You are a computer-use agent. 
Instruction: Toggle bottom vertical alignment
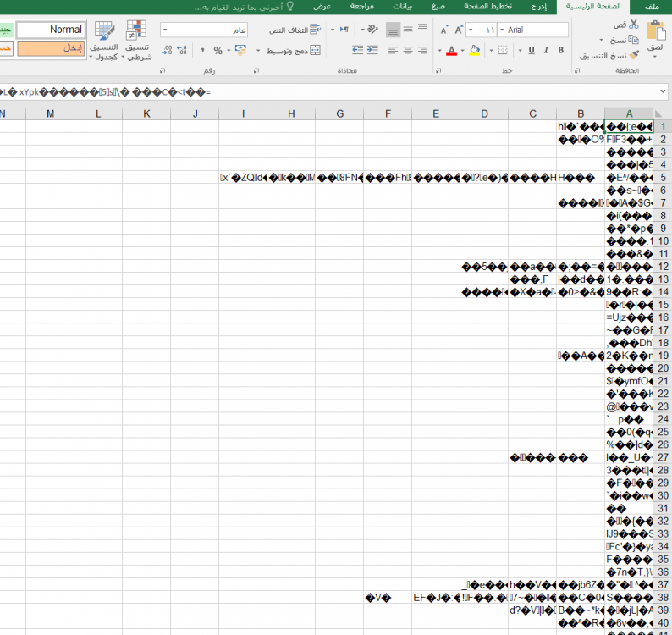[x=393, y=30]
